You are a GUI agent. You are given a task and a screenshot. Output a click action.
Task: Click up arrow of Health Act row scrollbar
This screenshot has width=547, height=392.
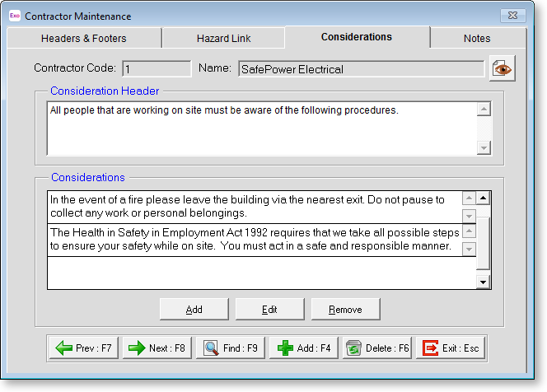470,231
